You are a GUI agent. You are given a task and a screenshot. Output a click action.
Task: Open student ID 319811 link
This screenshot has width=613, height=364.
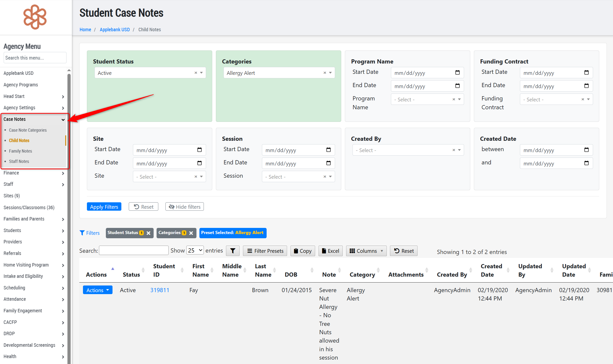point(160,290)
